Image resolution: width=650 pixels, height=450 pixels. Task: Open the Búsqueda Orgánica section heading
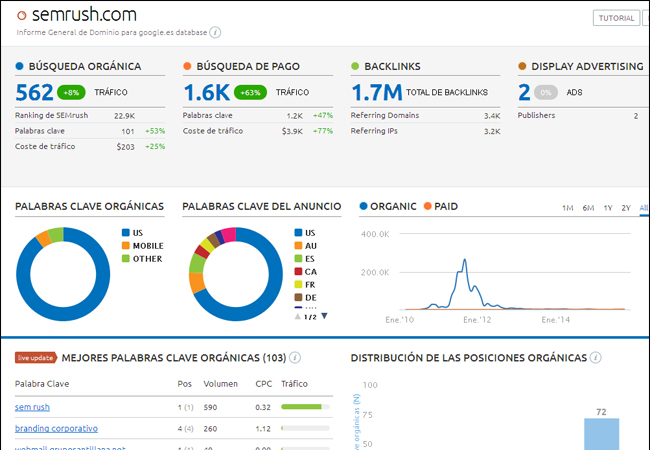(85, 66)
